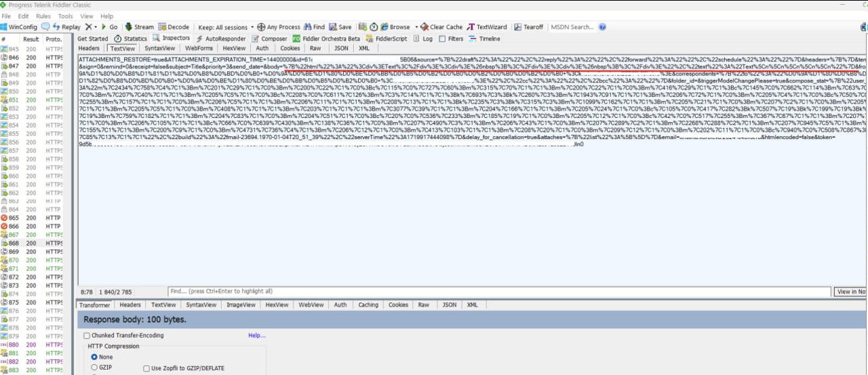Select the GZIP compression radio button
Viewport: 868px width, 375px height.
[x=94, y=368]
